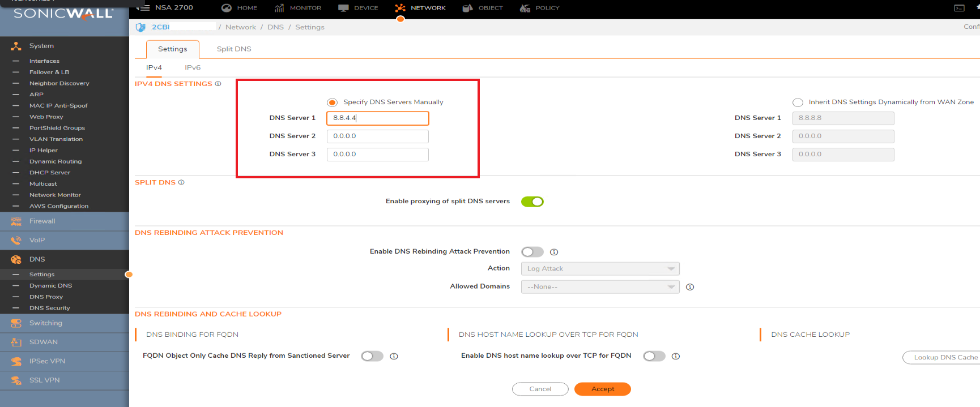Toggle FQDN Object Only Cache DNS Reply switch

point(372,356)
